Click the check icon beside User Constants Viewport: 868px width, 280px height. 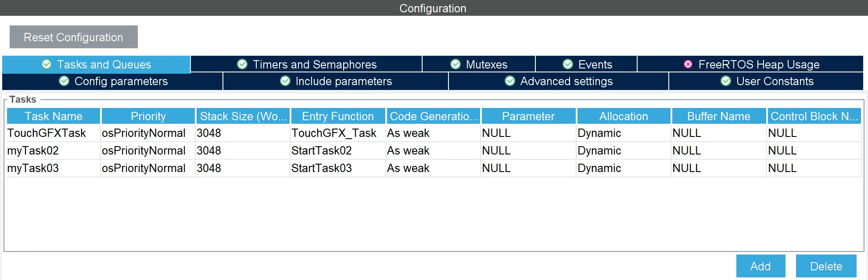pos(726,81)
